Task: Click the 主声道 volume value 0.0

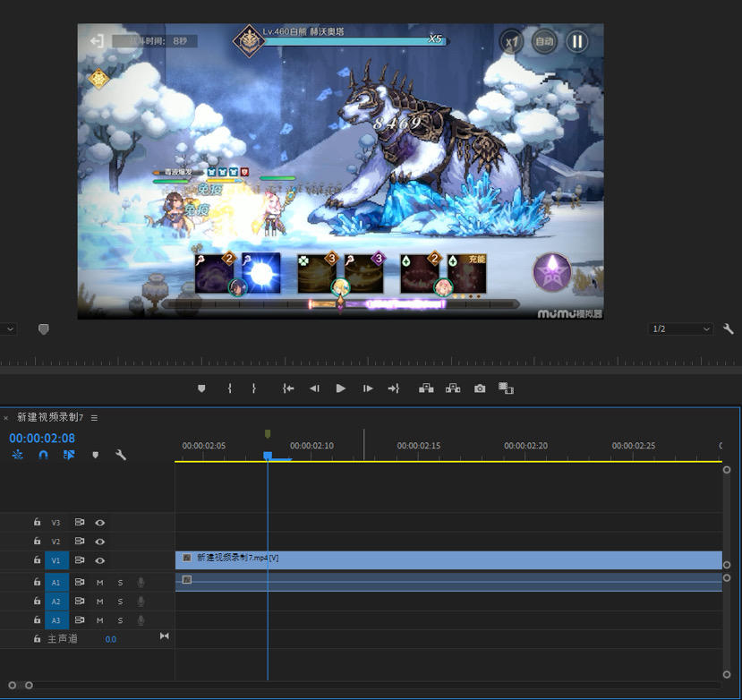Action: coord(111,639)
